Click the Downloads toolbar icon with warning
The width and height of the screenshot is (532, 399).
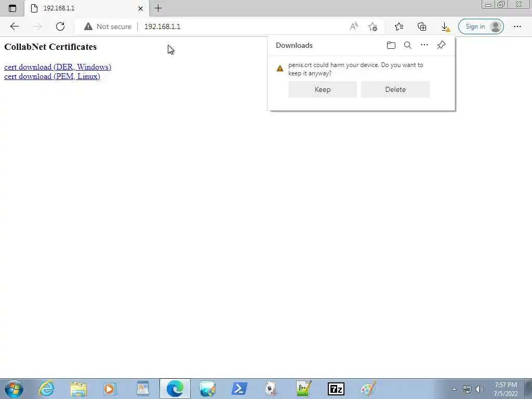point(445,27)
